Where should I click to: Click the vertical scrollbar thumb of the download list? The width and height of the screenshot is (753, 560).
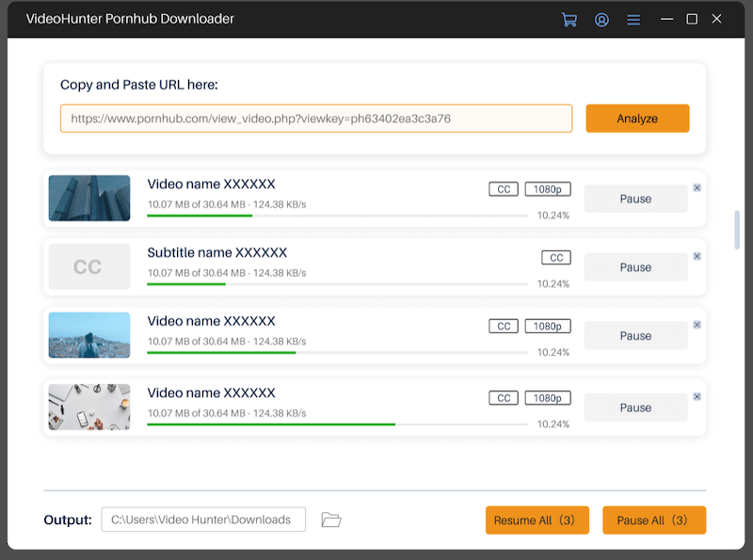[737, 230]
